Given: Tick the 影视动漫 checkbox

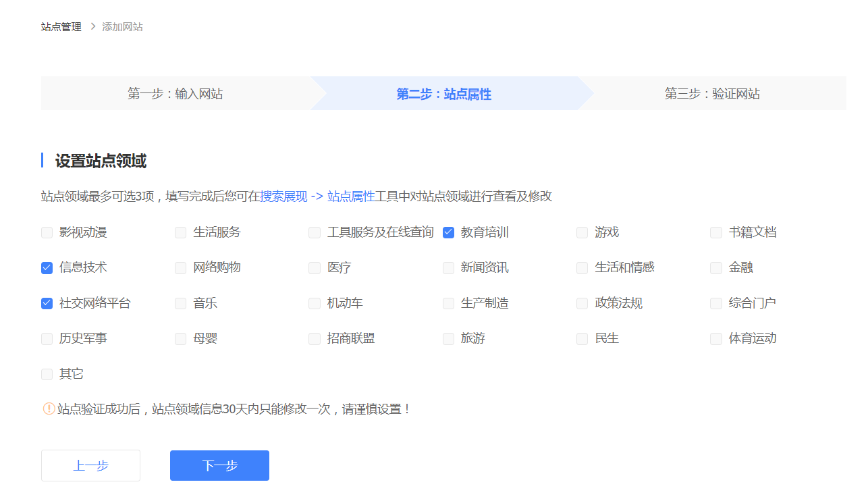Looking at the screenshot, I should [x=47, y=232].
